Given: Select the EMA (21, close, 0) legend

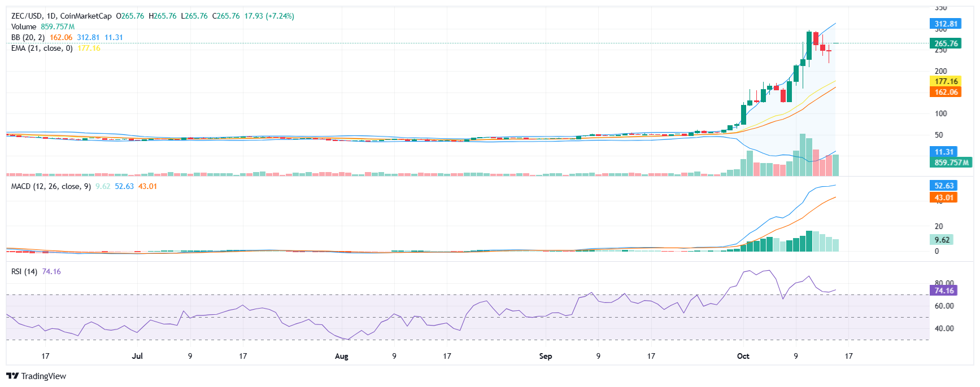Looking at the screenshot, I should pyautogui.click(x=42, y=48).
